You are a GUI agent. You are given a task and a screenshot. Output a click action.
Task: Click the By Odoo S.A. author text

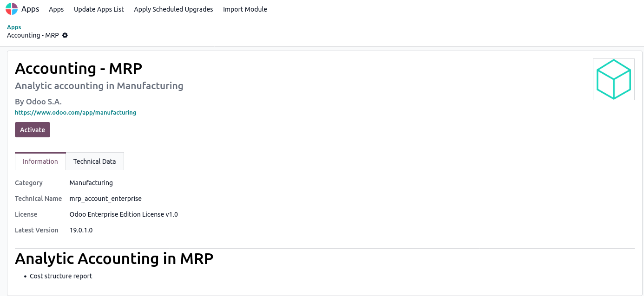click(x=38, y=102)
